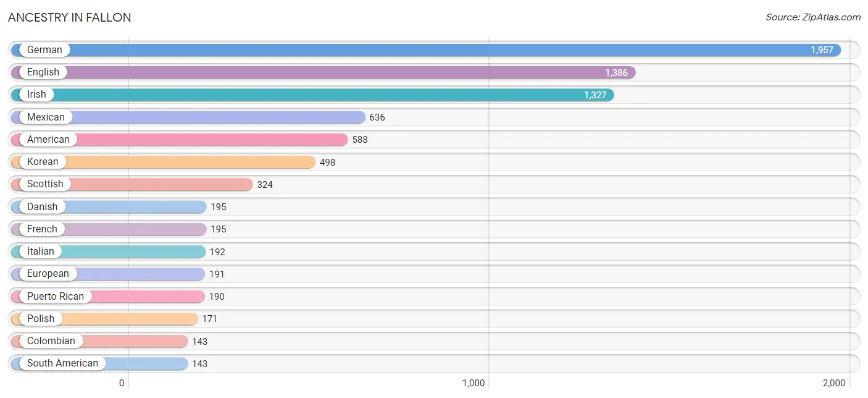Click the 324 value beside Scottish bar
Screen dimensions: 868x398
click(x=265, y=184)
